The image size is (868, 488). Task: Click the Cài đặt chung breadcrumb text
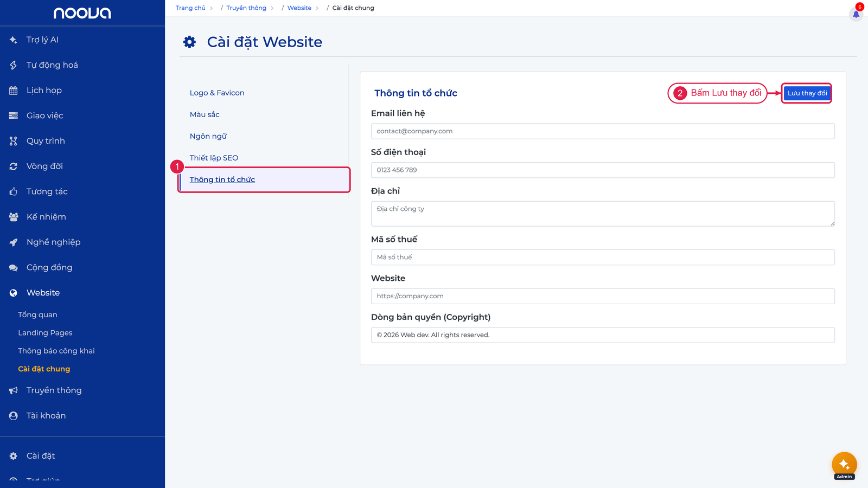(353, 8)
